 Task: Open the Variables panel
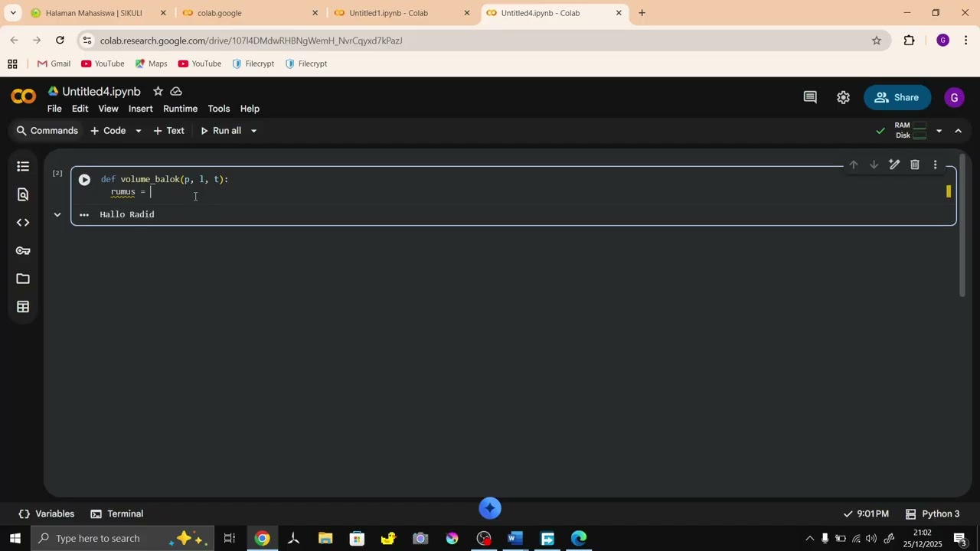click(x=47, y=514)
